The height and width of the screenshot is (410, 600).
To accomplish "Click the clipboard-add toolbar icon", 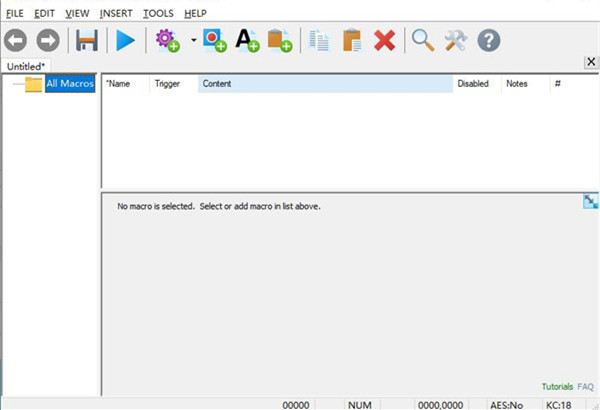I will click(x=279, y=40).
